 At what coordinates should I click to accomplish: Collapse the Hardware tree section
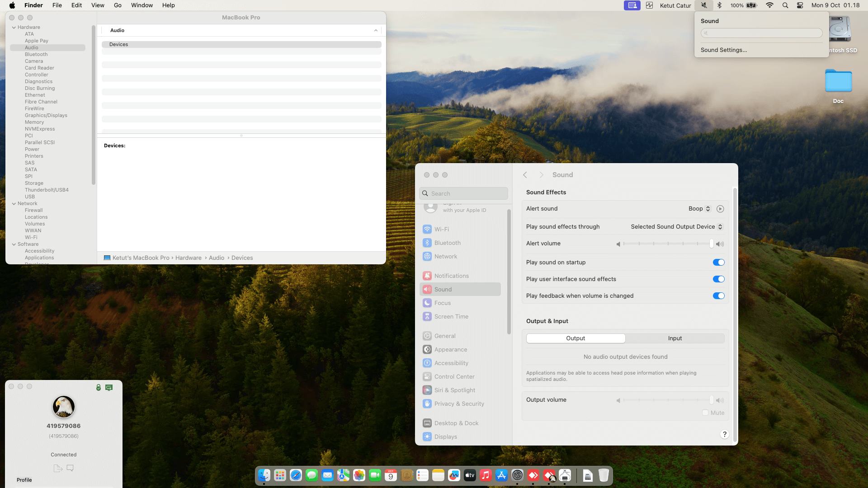(x=14, y=28)
